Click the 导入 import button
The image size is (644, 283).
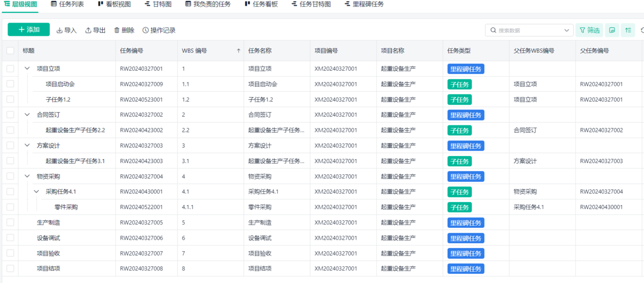click(67, 31)
